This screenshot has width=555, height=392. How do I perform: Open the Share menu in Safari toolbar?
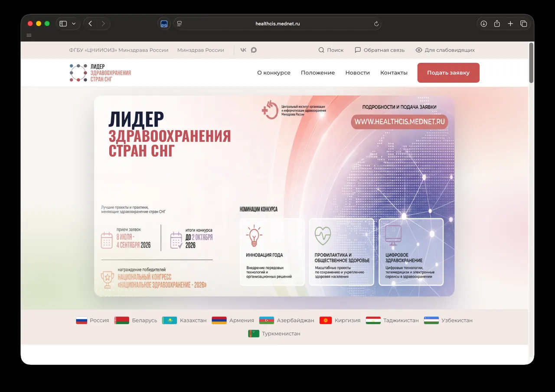point(497,24)
